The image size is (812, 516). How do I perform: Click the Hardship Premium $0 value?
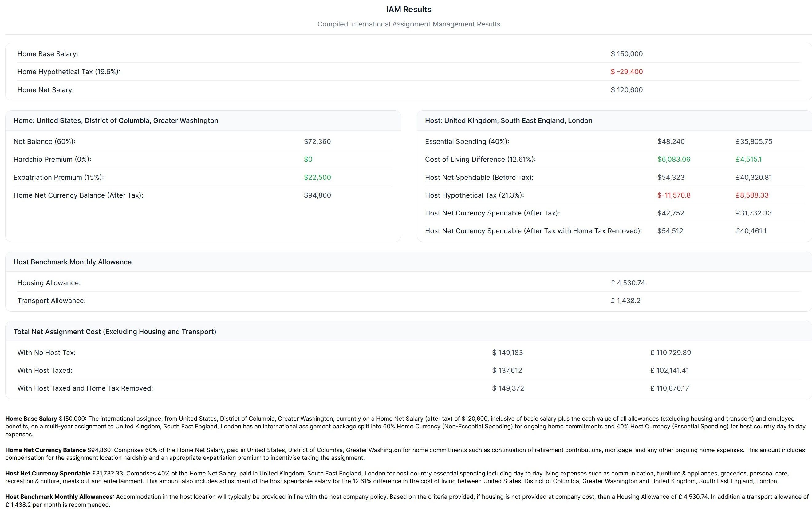308,160
